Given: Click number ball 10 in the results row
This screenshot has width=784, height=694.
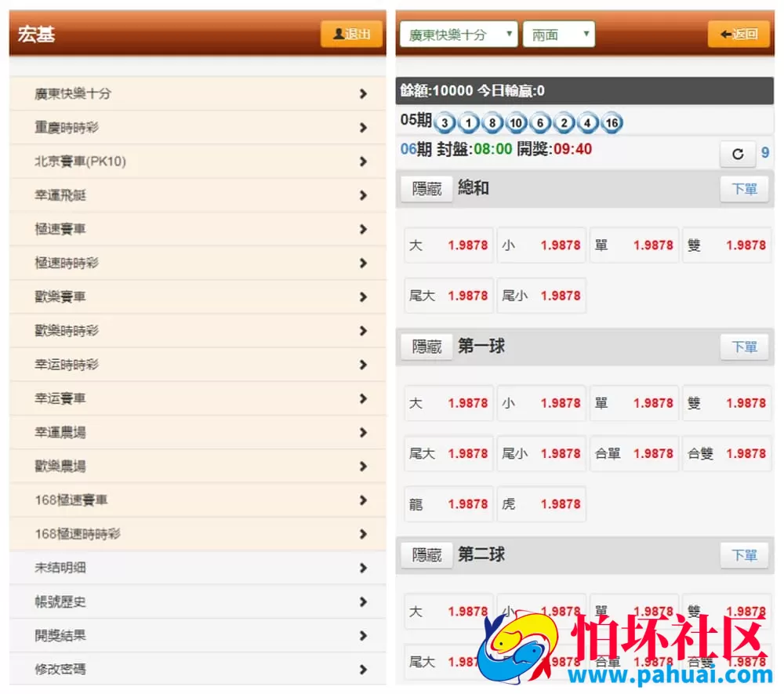Looking at the screenshot, I should pyautogui.click(x=517, y=122).
